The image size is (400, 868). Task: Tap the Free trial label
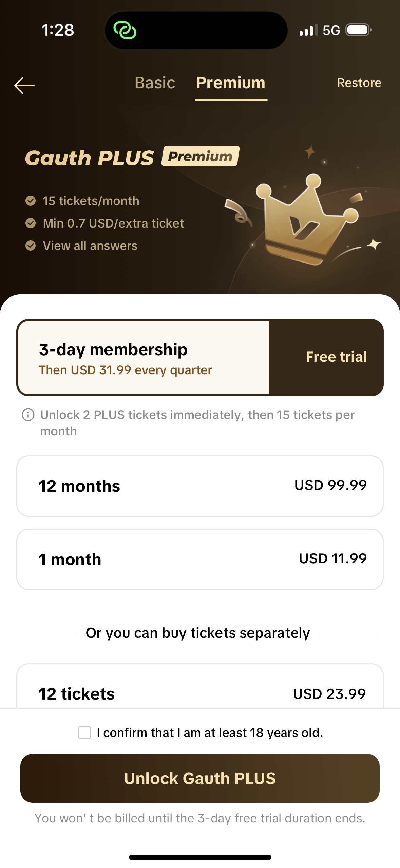click(336, 357)
